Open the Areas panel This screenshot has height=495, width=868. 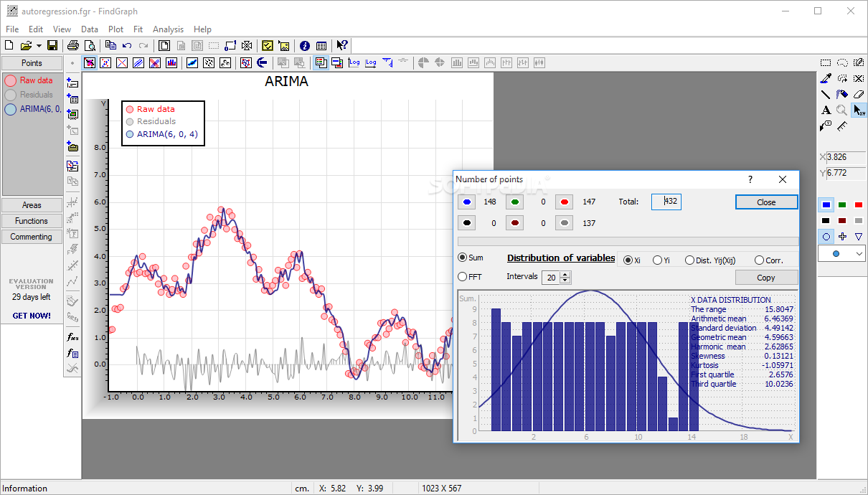pyautogui.click(x=32, y=205)
